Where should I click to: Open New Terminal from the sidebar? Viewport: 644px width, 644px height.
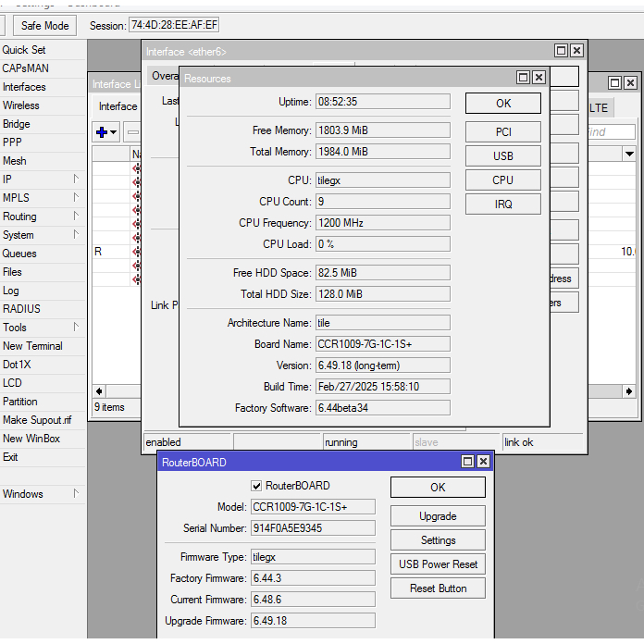[32, 346]
